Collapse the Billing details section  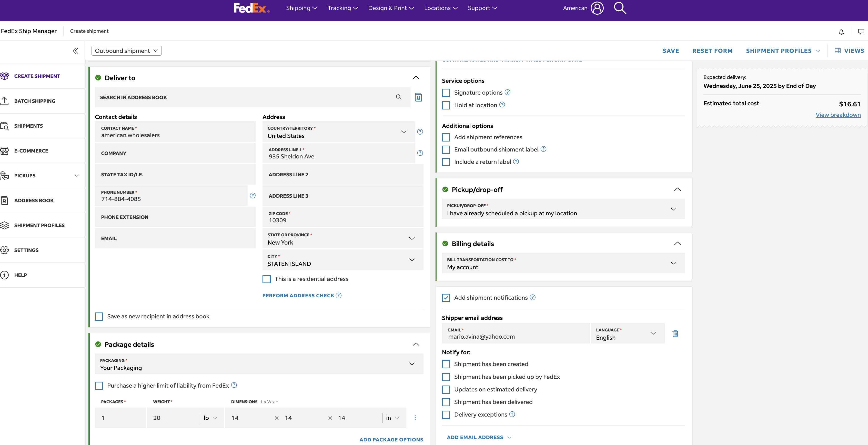[677, 244]
